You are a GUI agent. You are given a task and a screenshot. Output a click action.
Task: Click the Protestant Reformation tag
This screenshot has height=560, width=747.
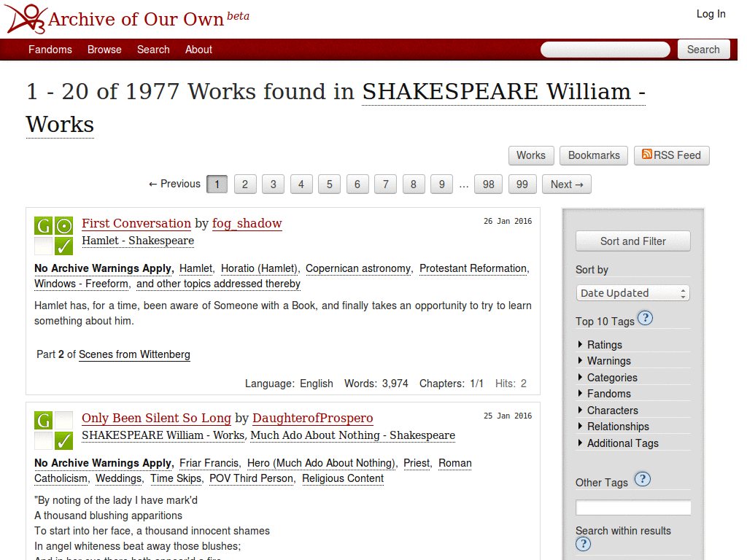(473, 268)
